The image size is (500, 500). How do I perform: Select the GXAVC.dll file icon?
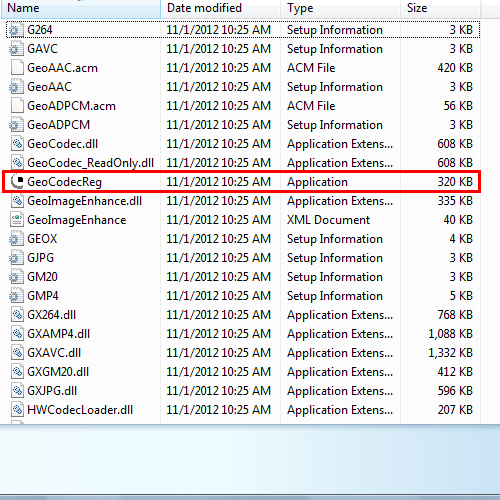coord(17,353)
